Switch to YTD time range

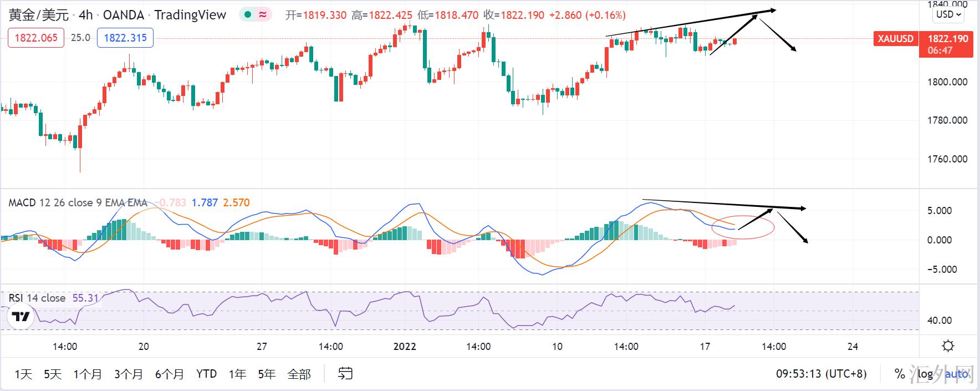pyautogui.click(x=206, y=374)
